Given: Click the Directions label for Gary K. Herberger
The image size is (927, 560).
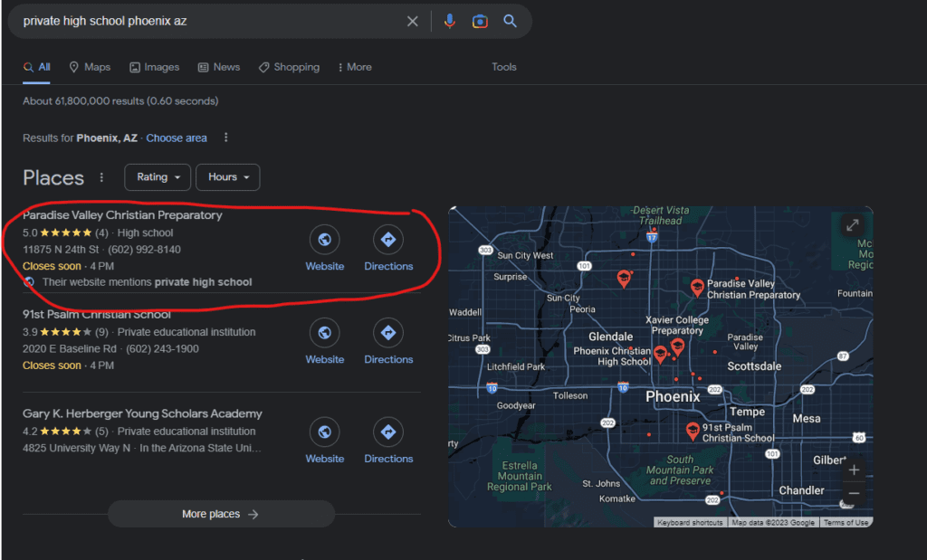Looking at the screenshot, I should 388,459.
